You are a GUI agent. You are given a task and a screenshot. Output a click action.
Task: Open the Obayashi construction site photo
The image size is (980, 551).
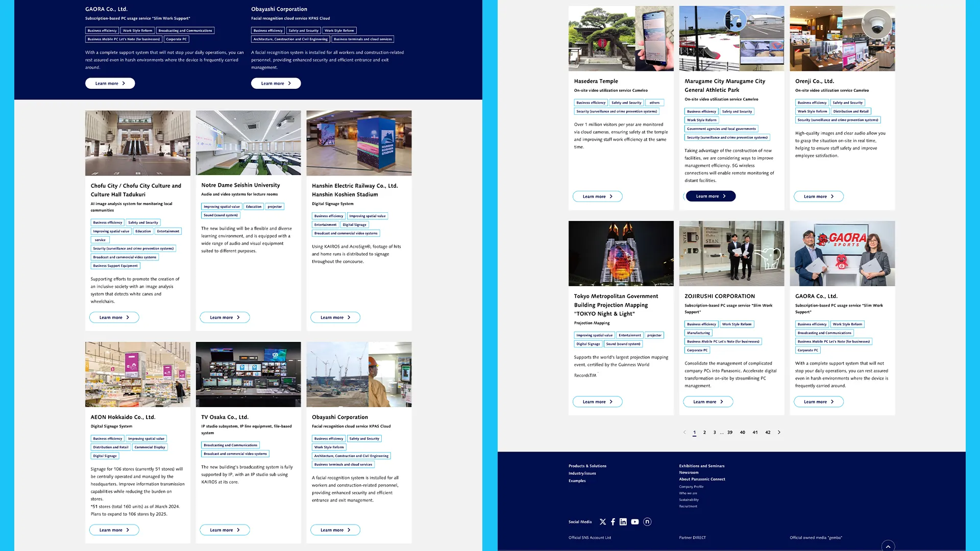[x=359, y=374]
